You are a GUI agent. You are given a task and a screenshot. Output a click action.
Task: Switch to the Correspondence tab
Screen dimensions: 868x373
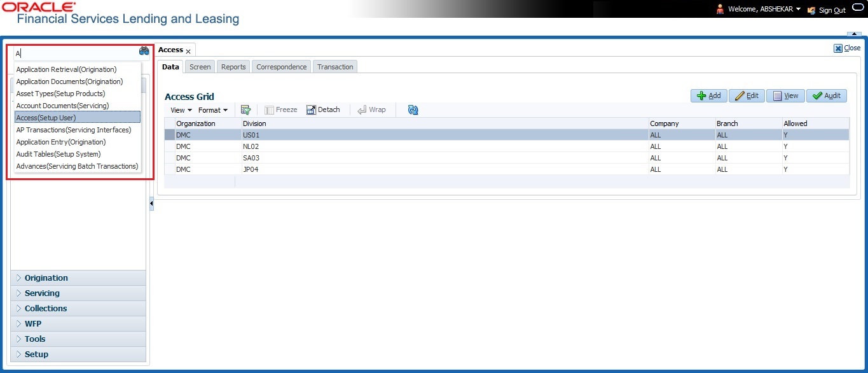point(282,67)
